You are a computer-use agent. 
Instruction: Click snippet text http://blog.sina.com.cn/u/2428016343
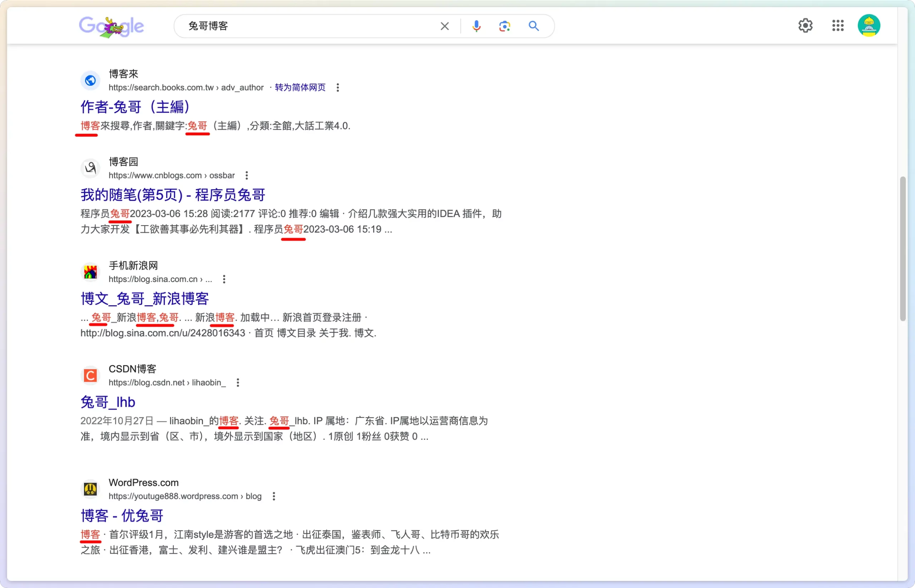(x=163, y=333)
